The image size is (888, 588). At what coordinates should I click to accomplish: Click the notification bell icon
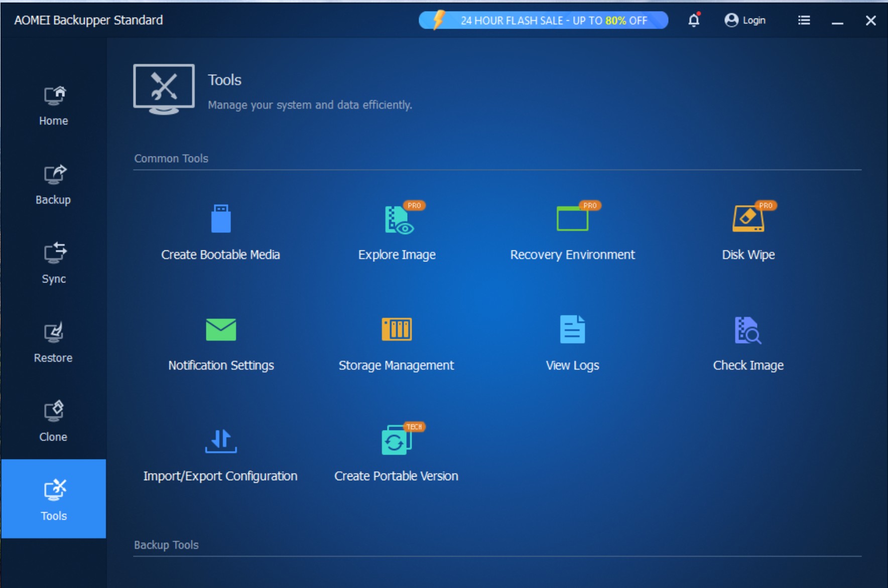[694, 20]
